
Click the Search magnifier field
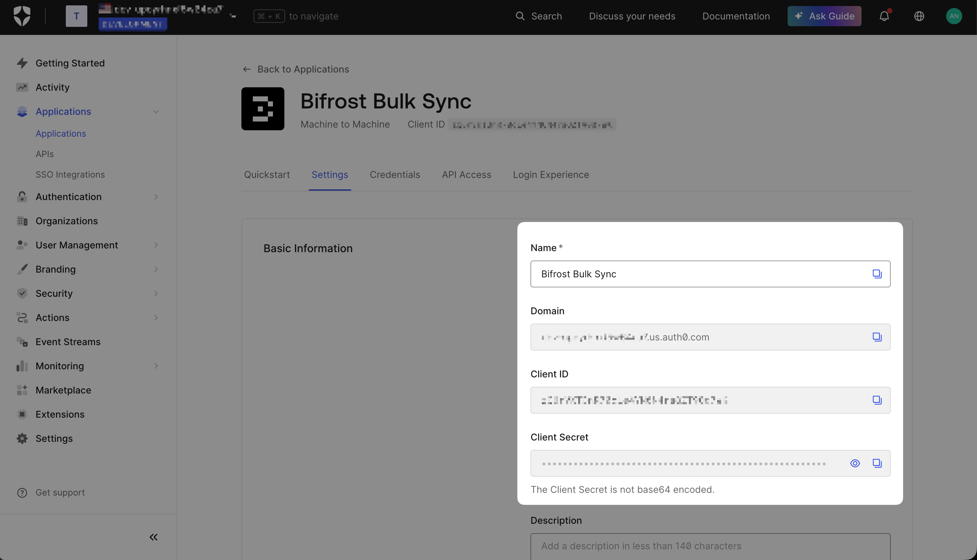click(x=538, y=16)
